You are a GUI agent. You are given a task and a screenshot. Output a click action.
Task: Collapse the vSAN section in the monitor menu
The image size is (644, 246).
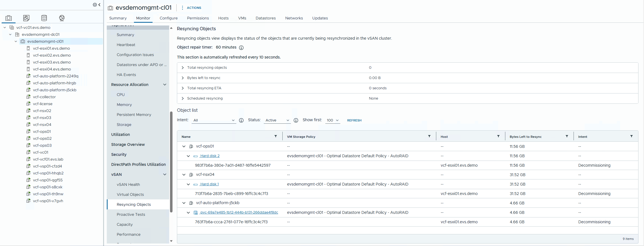click(x=165, y=174)
